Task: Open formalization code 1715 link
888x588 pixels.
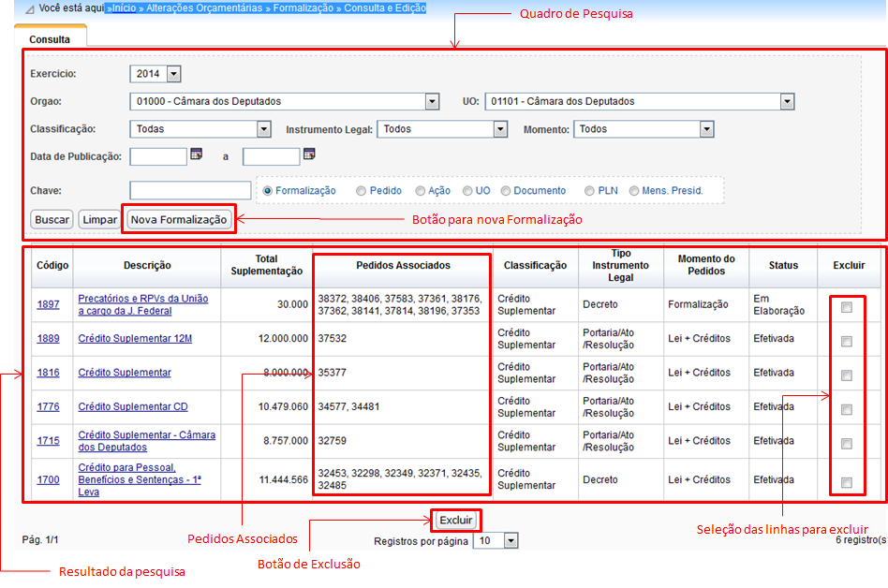Action: tap(48, 440)
